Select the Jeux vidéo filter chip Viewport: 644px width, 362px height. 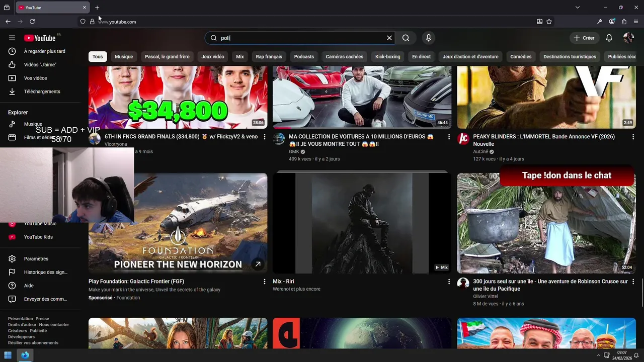coord(213,57)
